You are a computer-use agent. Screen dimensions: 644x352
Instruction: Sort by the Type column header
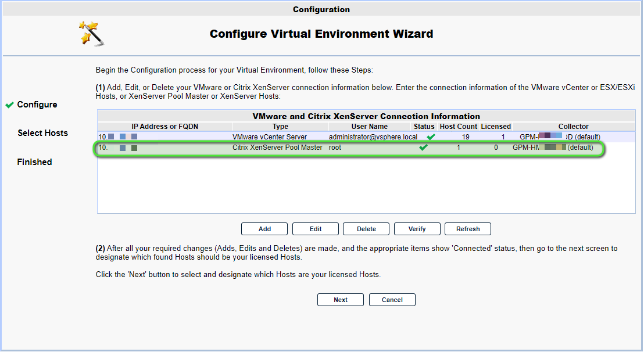point(280,127)
